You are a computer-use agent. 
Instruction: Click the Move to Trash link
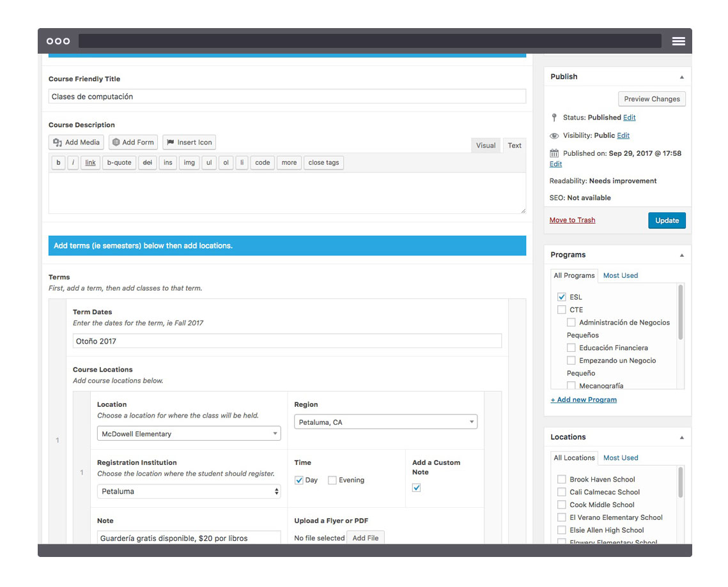coord(572,220)
